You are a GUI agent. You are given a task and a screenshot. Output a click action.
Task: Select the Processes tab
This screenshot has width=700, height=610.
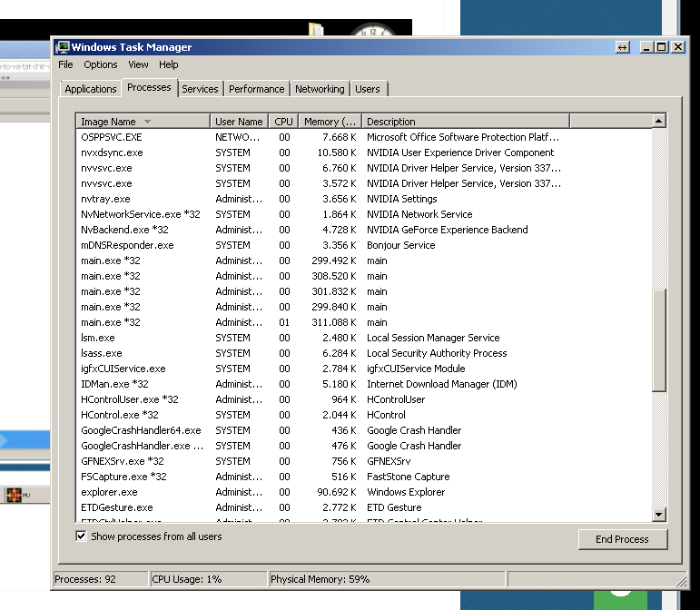pyautogui.click(x=149, y=87)
